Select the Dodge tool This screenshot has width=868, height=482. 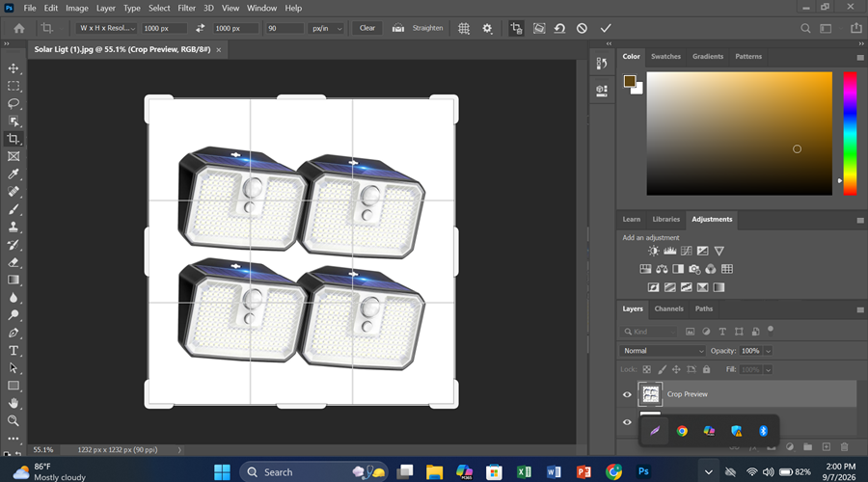(14, 315)
